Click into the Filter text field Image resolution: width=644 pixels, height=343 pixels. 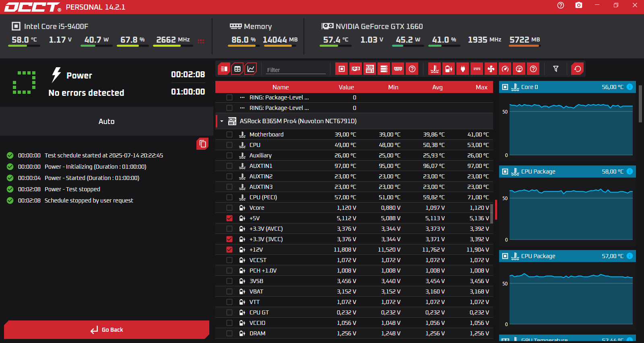[x=296, y=70]
